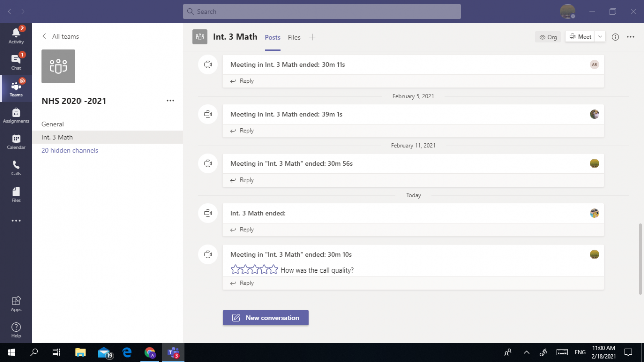Switch to the Files tab
The image size is (644, 362).
pyautogui.click(x=294, y=37)
